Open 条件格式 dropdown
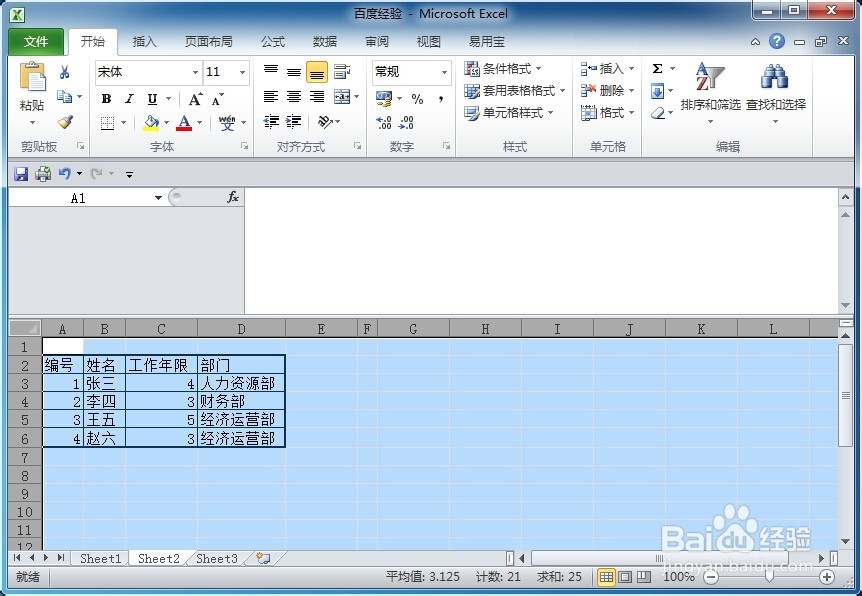862x596 pixels. pyautogui.click(x=502, y=69)
